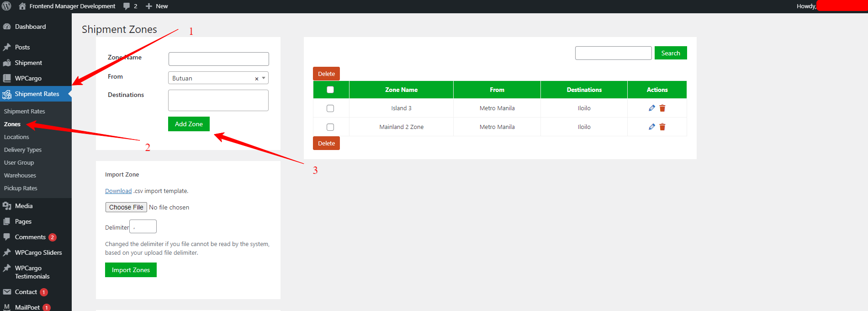868x311 pixels.
Task: Click the Choose File upload button
Action: 126,207
